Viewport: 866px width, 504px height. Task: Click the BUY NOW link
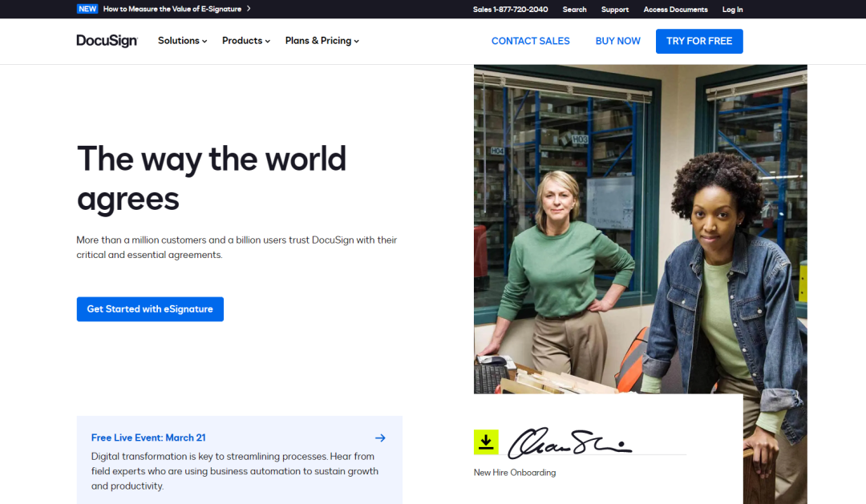coord(617,42)
